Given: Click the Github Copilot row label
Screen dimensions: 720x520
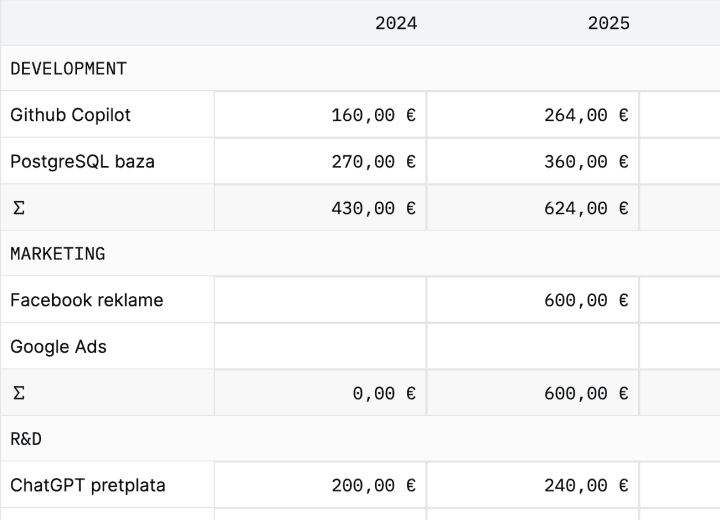Looking at the screenshot, I should tap(70, 115).
